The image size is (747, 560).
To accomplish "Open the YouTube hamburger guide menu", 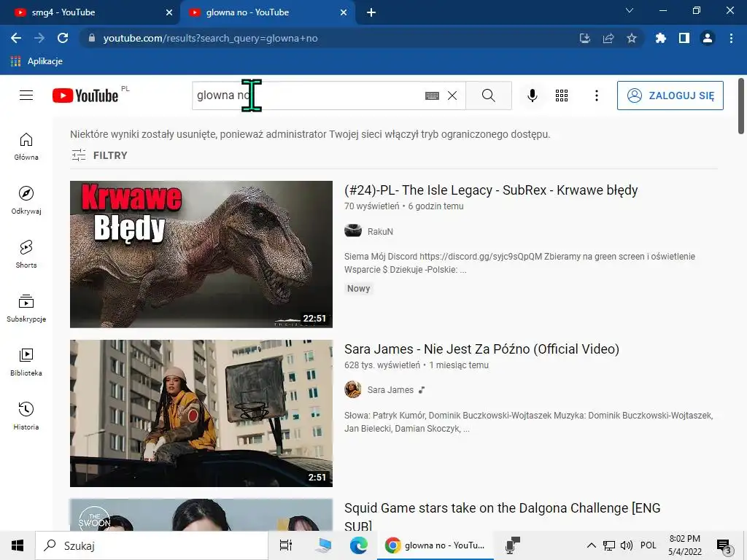I will click(26, 96).
